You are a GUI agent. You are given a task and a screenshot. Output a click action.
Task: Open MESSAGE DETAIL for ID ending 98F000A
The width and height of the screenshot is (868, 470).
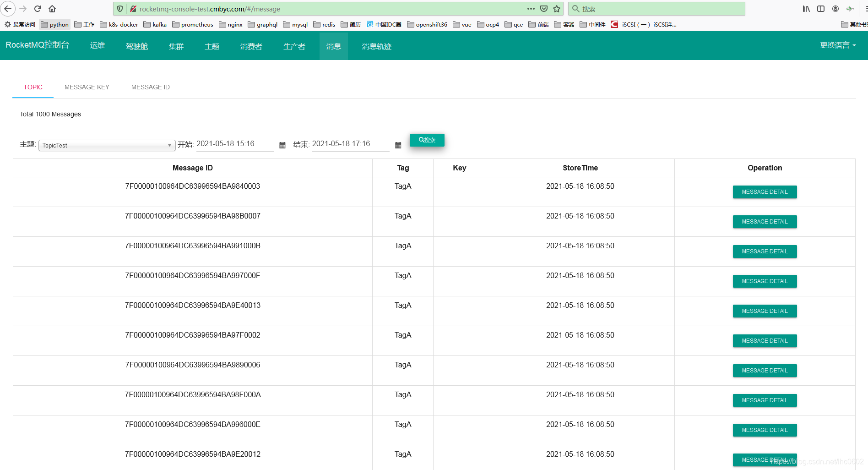(765, 400)
